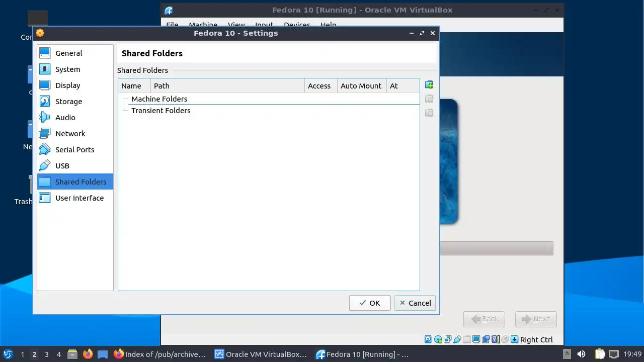Select the Shared Folders category

75,182
